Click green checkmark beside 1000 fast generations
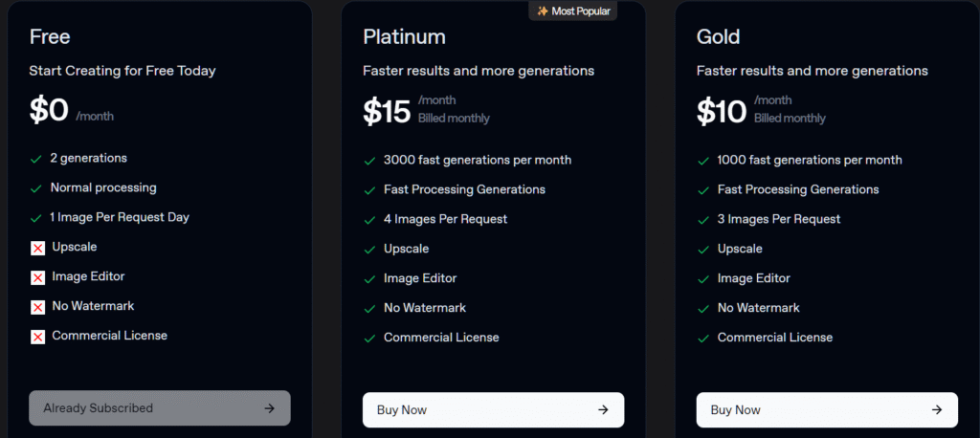The image size is (980, 438). (703, 162)
